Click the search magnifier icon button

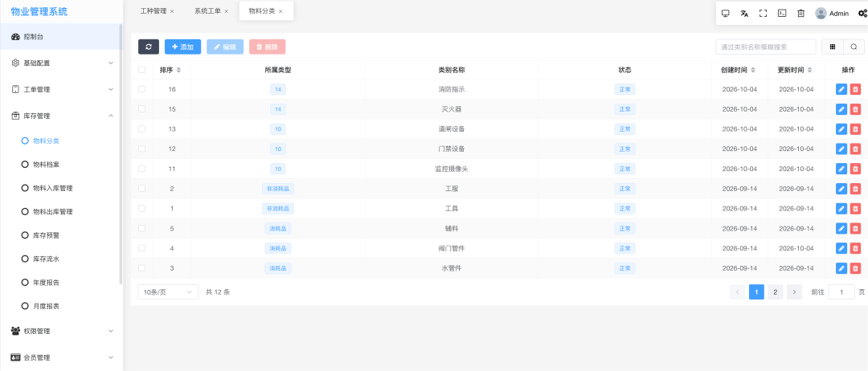click(854, 47)
